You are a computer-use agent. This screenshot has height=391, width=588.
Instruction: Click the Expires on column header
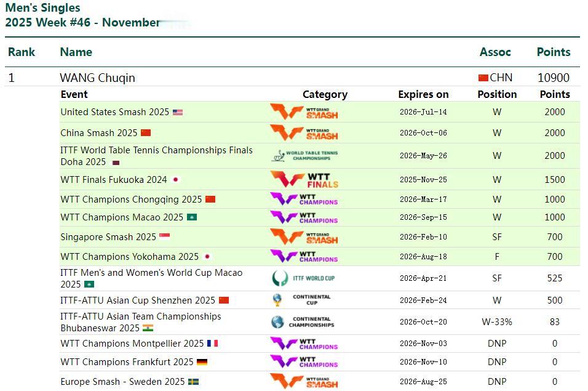[423, 94]
